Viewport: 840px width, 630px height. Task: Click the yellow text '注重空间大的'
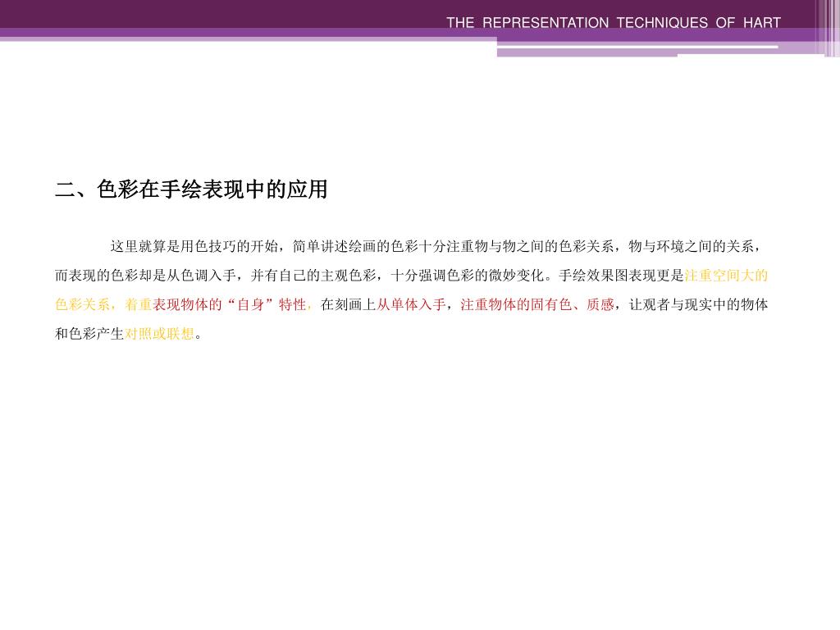tap(727, 276)
